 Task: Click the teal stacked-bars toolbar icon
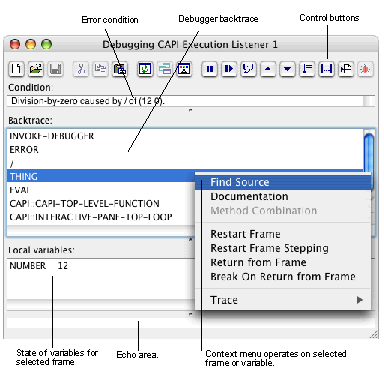coord(165,69)
